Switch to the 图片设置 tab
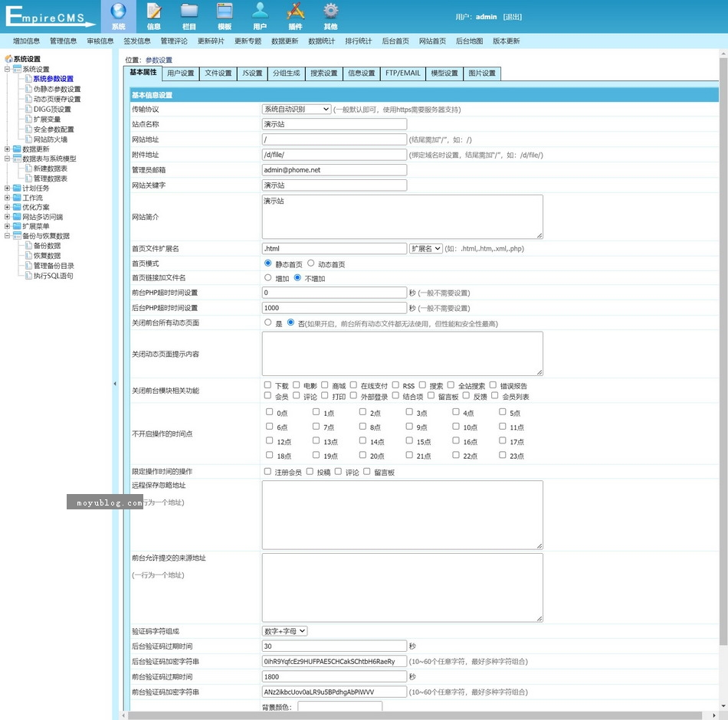This screenshot has width=728, height=720. tap(482, 74)
